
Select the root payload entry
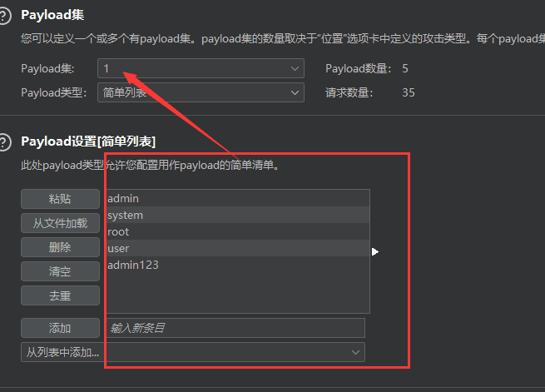[x=236, y=231]
